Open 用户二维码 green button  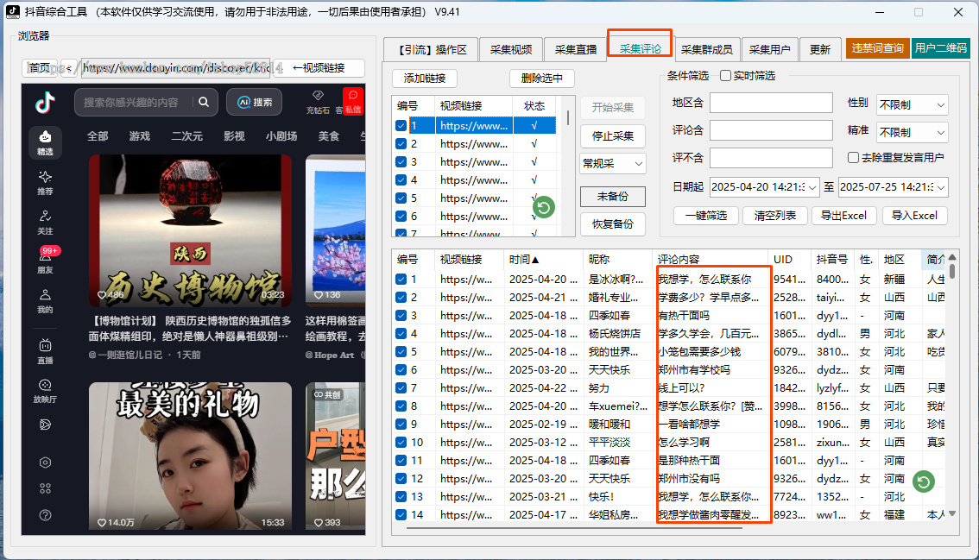pos(940,48)
